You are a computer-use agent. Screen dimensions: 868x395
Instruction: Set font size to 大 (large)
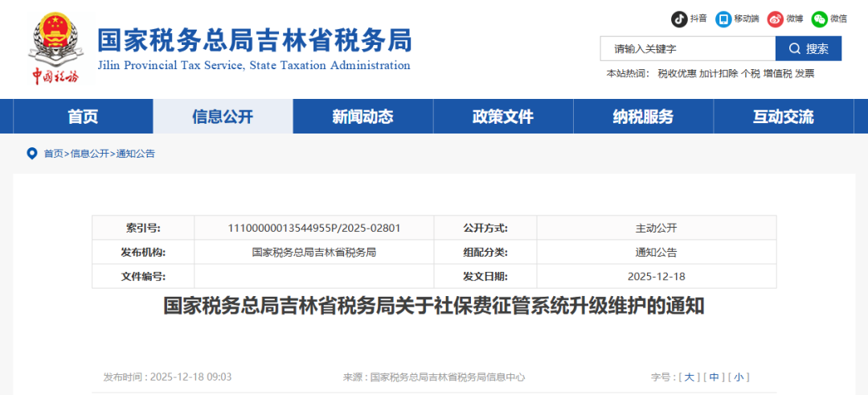(x=690, y=376)
